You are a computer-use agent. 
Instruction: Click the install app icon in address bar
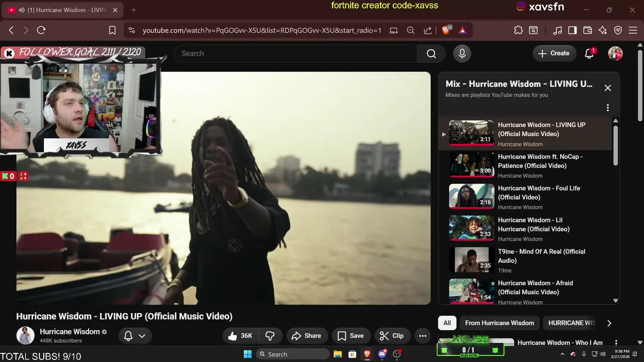pos(393,30)
